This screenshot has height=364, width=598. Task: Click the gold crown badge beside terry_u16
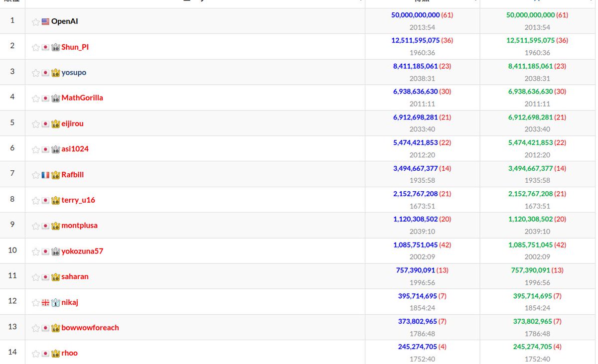[55, 201]
